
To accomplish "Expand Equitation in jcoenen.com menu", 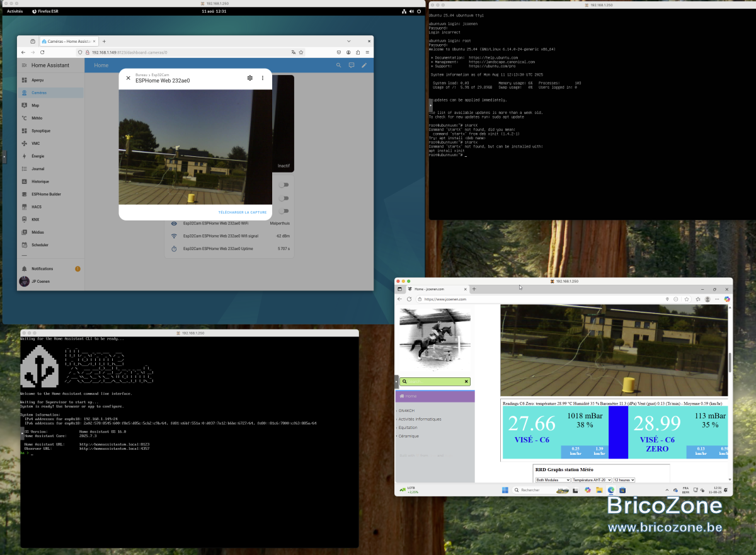I will coord(408,428).
